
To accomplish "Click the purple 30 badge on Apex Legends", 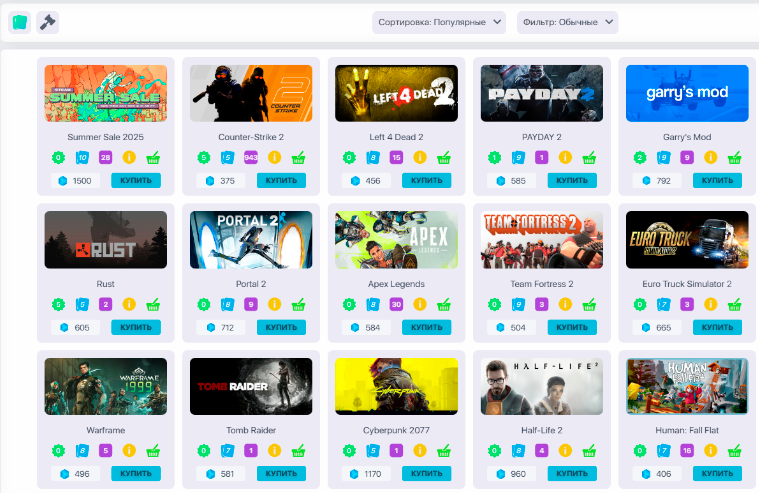I will [396, 304].
